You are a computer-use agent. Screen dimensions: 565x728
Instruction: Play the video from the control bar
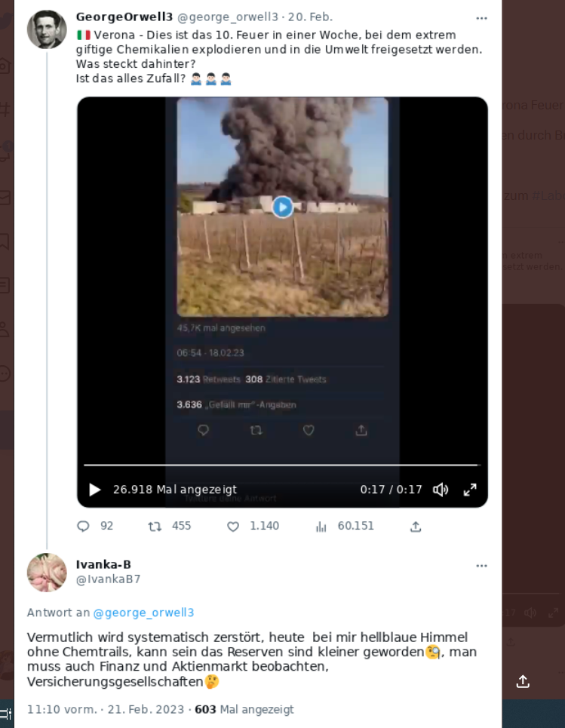(95, 490)
